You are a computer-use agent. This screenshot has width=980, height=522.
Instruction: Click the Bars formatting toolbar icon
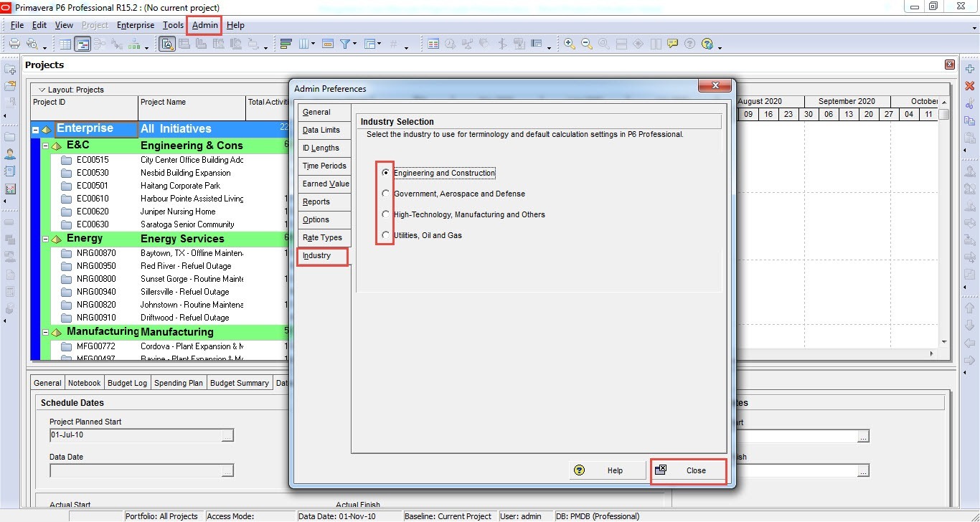click(x=286, y=44)
